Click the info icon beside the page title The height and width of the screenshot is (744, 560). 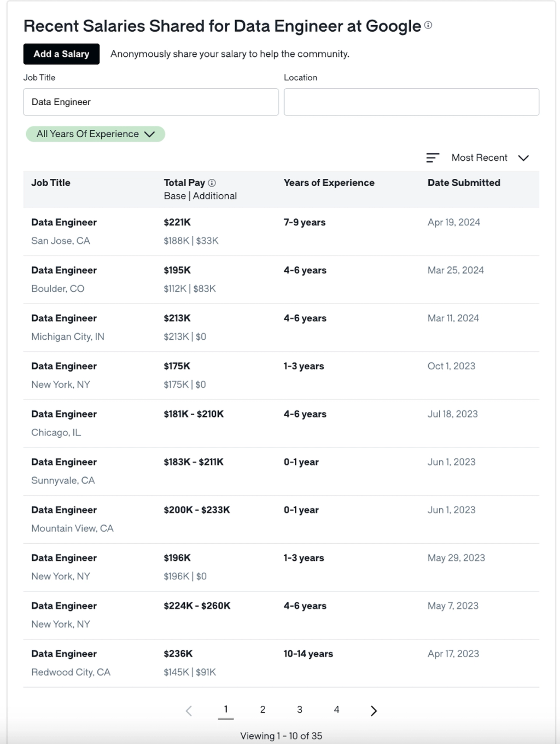point(428,25)
